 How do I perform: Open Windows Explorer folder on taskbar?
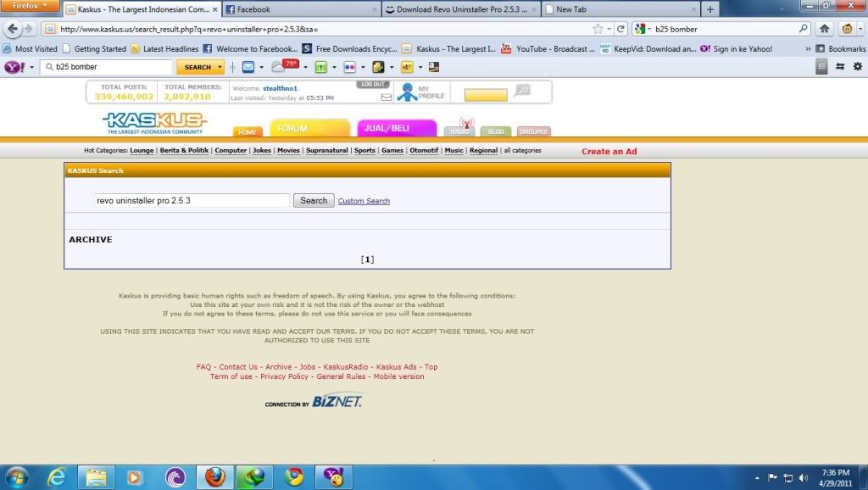tap(96, 477)
